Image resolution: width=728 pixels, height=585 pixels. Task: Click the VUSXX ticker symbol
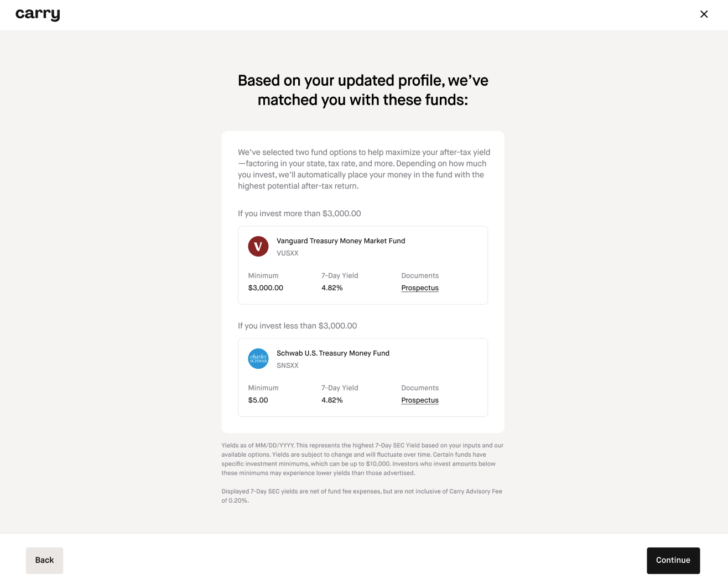tap(288, 253)
